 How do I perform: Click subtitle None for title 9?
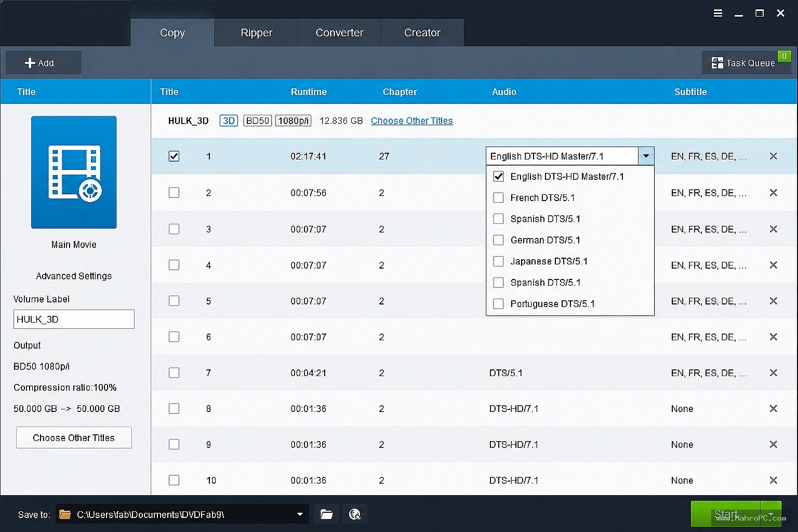tap(682, 444)
